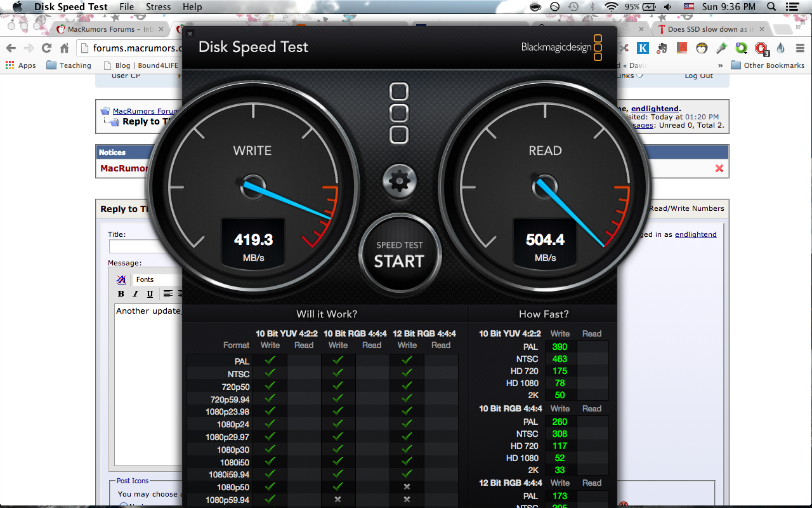Open the Help menu
The height and width of the screenshot is (508, 812).
pos(192,7)
